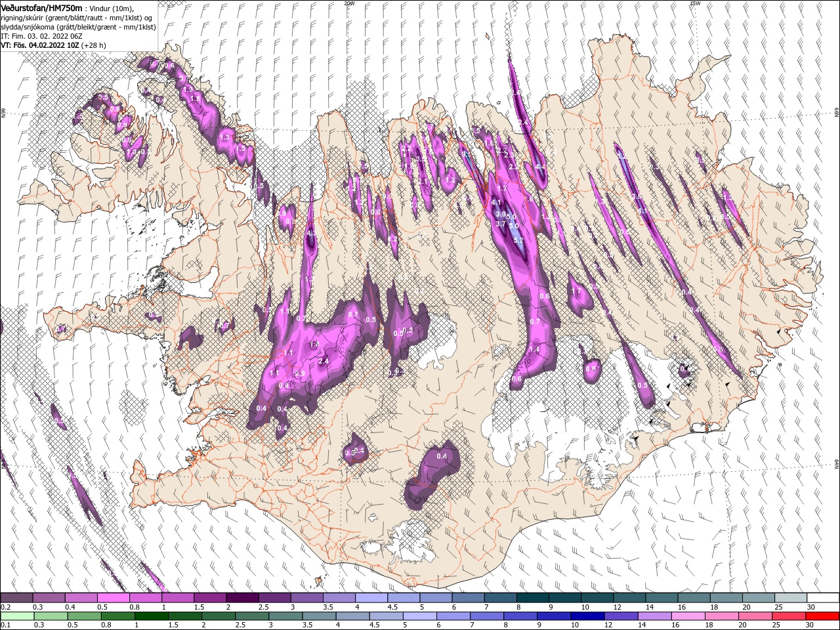Pick bright pink upper swatch between 0.5 and 0.8
Image resolution: width=840 pixels, height=630 pixels.
tap(113, 598)
